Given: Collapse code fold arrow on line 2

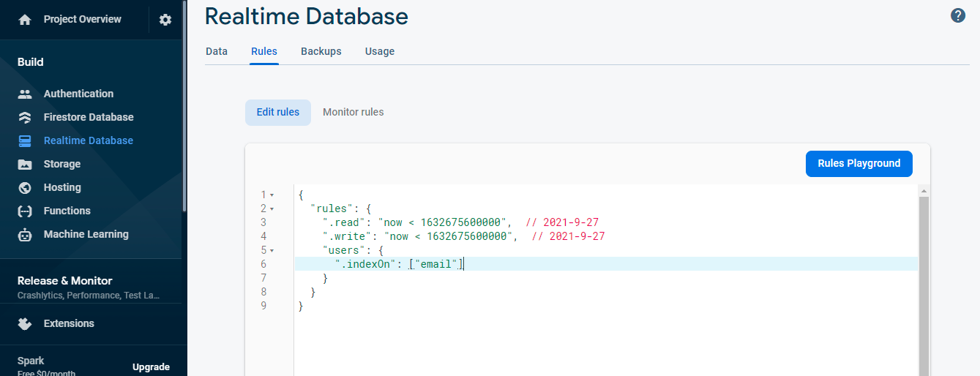Looking at the screenshot, I should tap(272, 209).
